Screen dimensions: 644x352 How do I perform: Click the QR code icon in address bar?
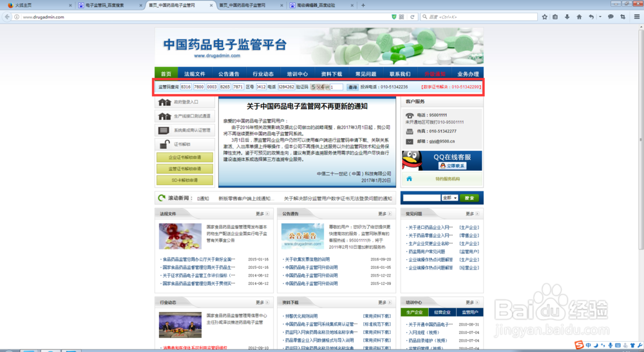(401, 17)
